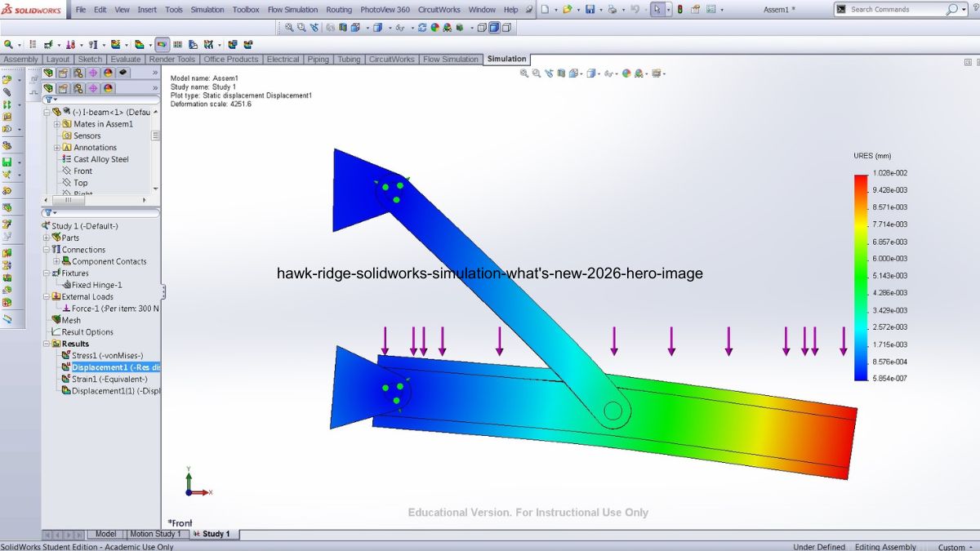This screenshot has height=551, width=980.
Task: Open the Simulation menu in the menu bar
Action: tap(207, 10)
